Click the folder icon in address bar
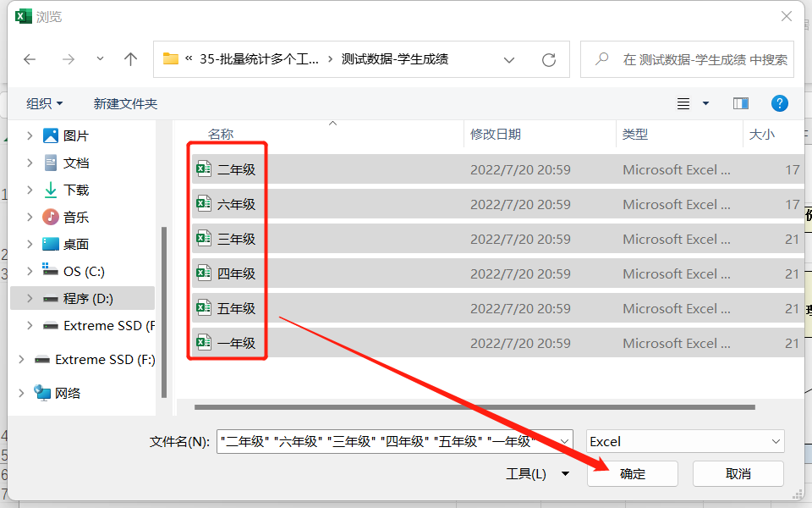Screen dimensions: 812x508 click(170, 58)
